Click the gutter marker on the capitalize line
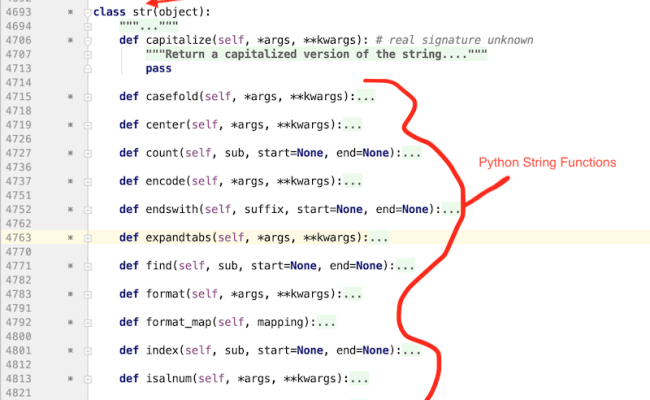Image resolution: width=650 pixels, height=400 pixels. 70,40
